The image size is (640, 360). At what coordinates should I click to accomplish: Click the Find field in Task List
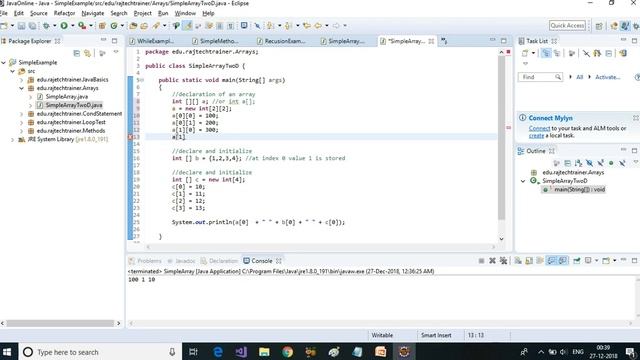click(540, 77)
